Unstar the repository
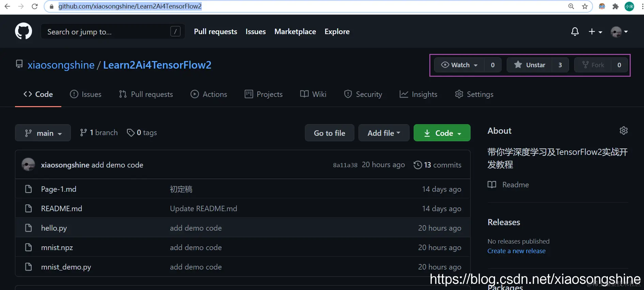Screen dimensions: 644x290 (529, 65)
